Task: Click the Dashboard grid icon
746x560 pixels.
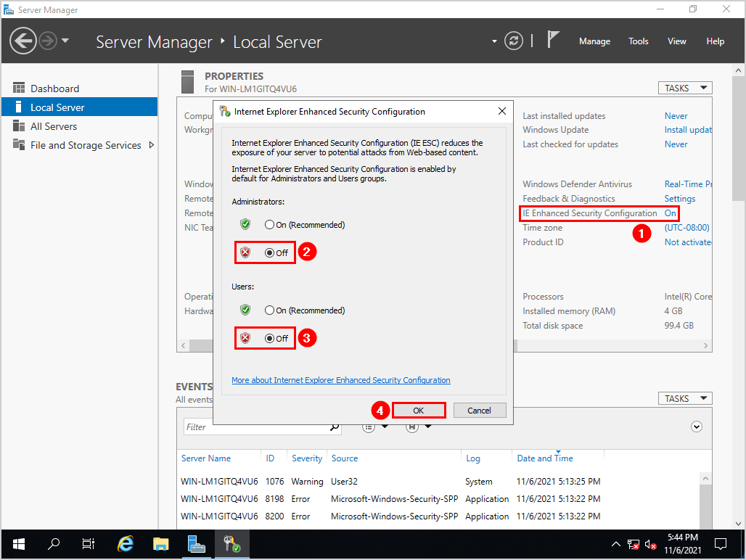Action: (x=19, y=88)
